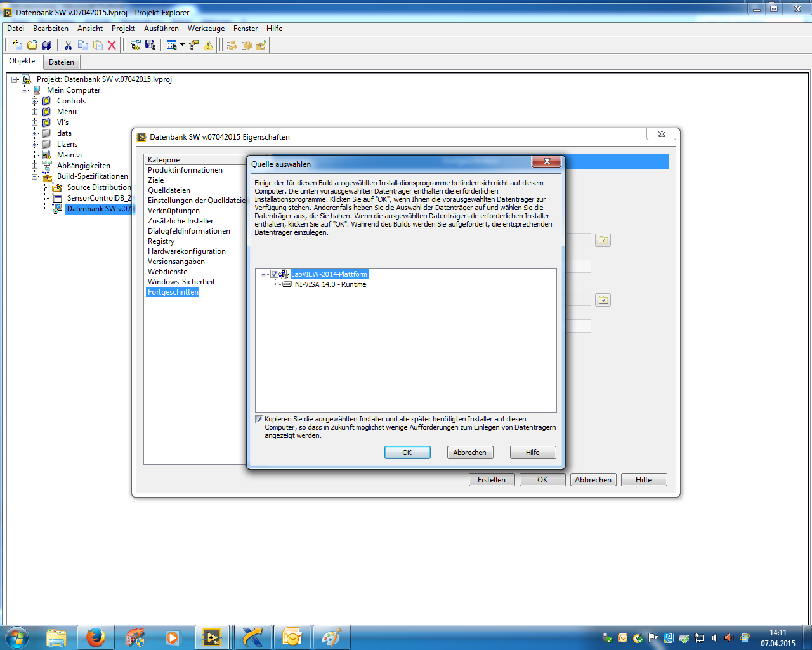This screenshot has width=812, height=650.
Task: Click Abbrechen in the Eigenschaften dialog
Action: pyautogui.click(x=593, y=480)
